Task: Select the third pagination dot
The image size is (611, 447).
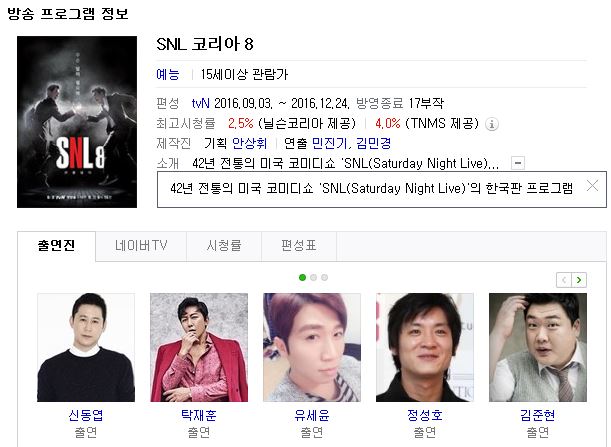Action: tap(324, 277)
